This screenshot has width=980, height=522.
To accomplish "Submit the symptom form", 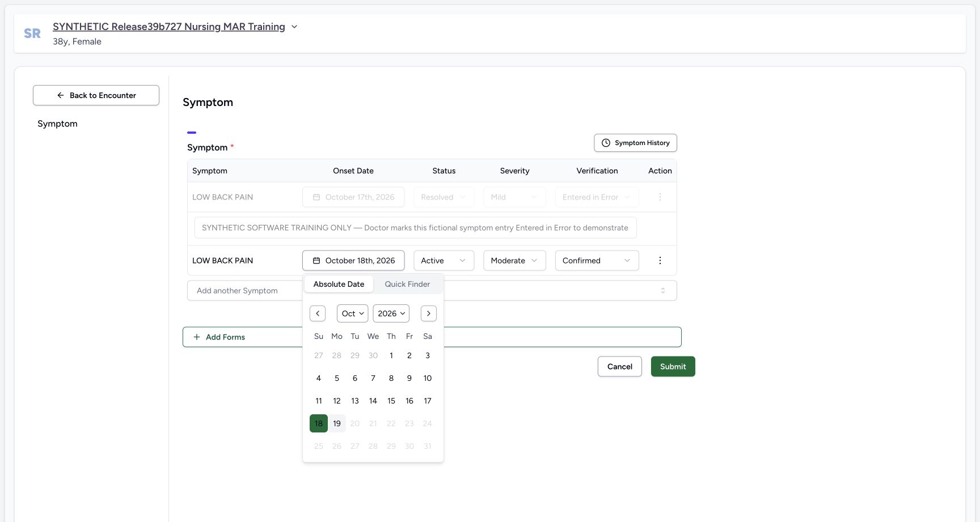I will (x=673, y=367).
